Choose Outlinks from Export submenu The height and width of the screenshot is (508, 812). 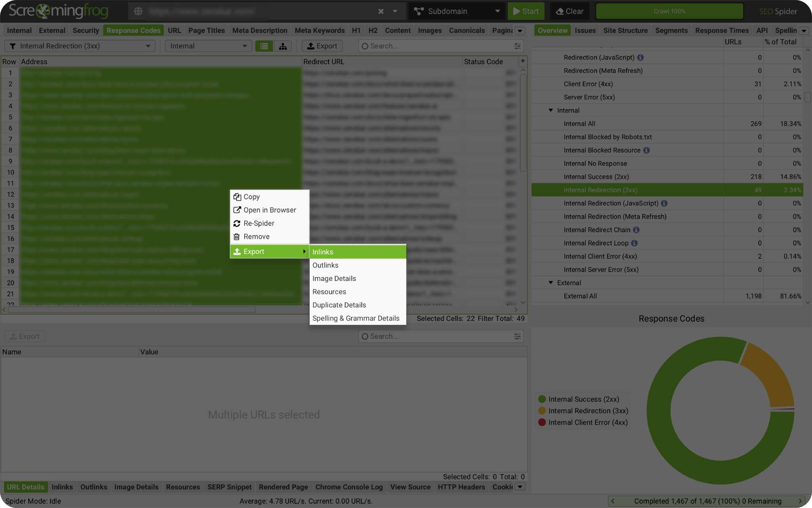pyautogui.click(x=326, y=265)
